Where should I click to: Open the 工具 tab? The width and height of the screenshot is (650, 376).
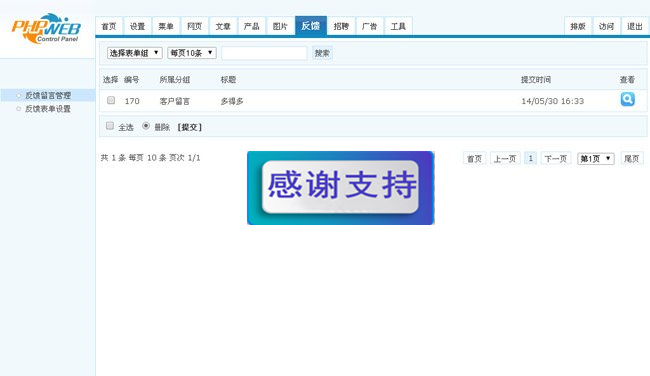(398, 27)
